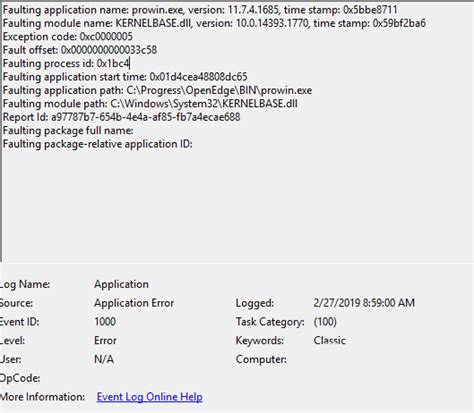Click the Log Name value 'Application'
Image resolution: width=474 pixels, height=413 pixels.
[x=121, y=284]
